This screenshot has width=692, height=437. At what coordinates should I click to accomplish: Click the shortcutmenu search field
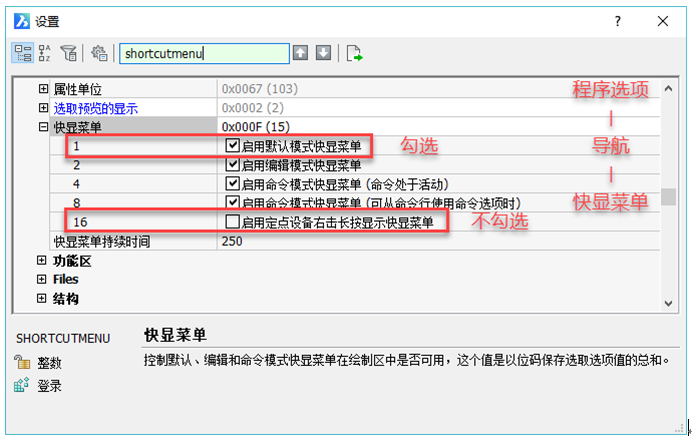pos(202,53)
